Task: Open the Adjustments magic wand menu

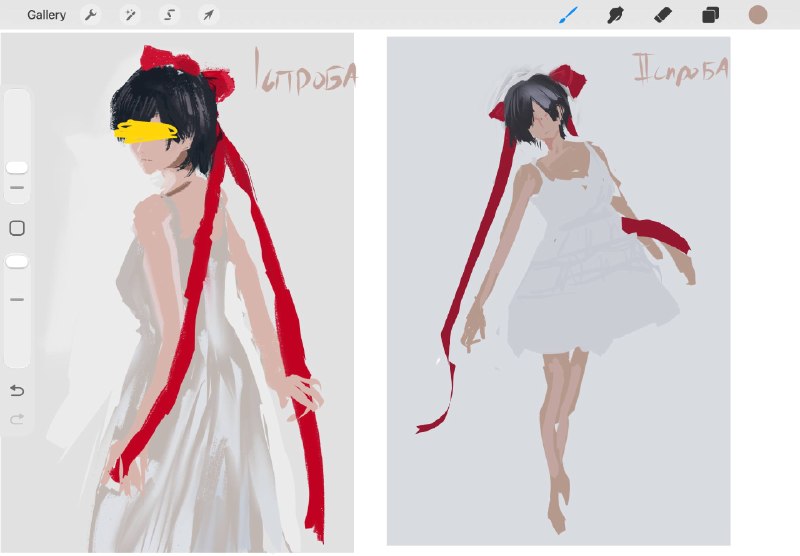Action: [130, 15]
